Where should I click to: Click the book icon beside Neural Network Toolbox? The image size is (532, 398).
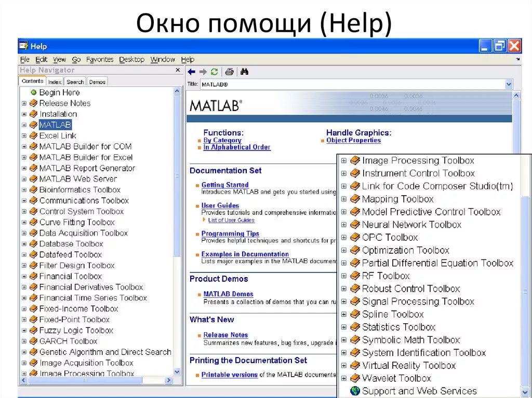(x=355, y=224)
